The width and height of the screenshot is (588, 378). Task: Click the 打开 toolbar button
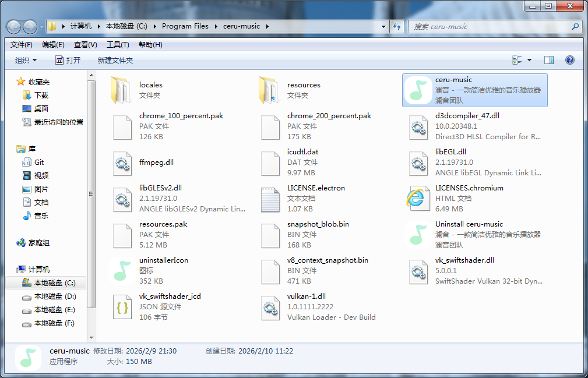click(x=68, y=60)
